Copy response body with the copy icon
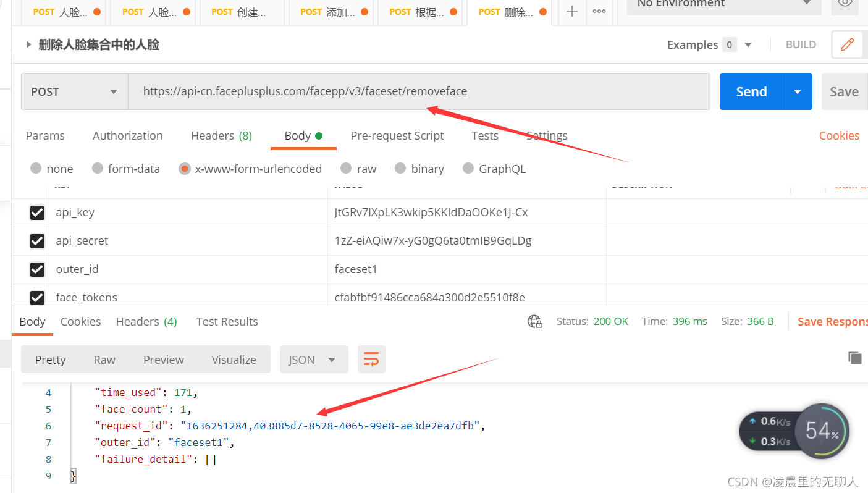868x493 pixels. (854, 357)
